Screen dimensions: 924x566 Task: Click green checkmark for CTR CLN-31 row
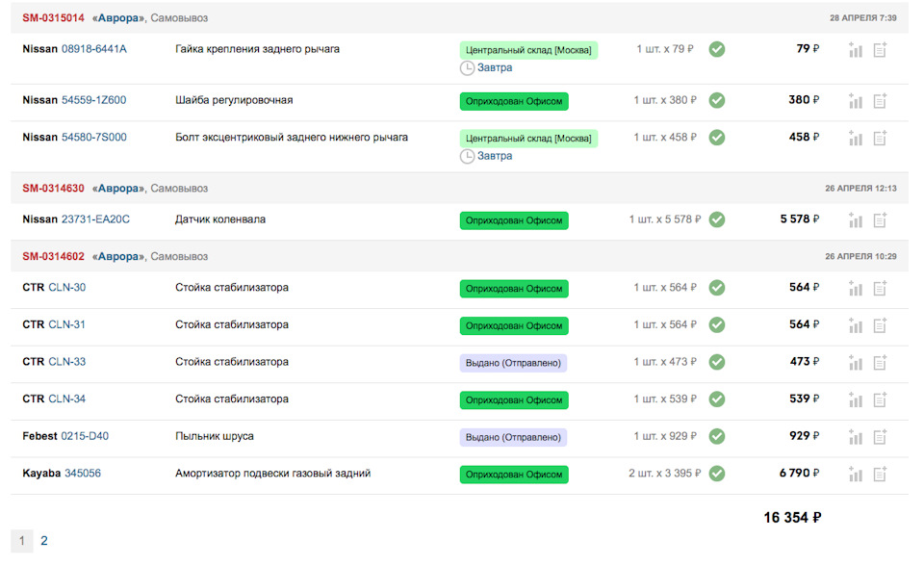(x=717, y=325)
